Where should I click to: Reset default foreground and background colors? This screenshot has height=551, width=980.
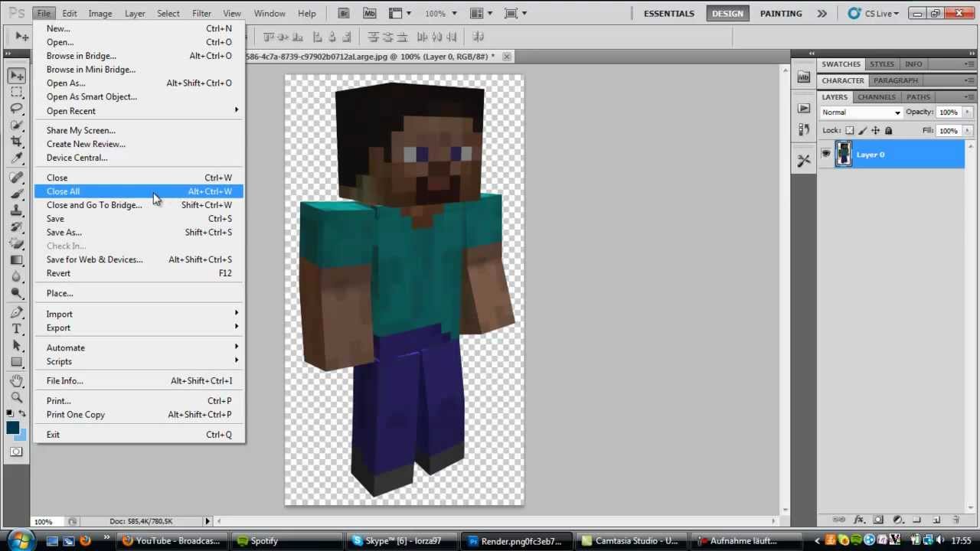(x=10, y=414)
